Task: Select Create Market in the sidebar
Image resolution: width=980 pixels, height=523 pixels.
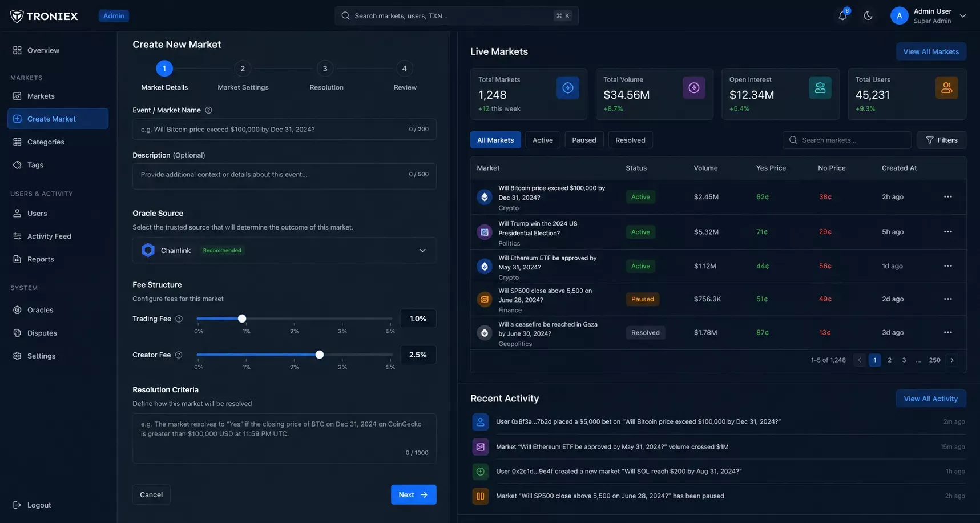Action: 58,119
